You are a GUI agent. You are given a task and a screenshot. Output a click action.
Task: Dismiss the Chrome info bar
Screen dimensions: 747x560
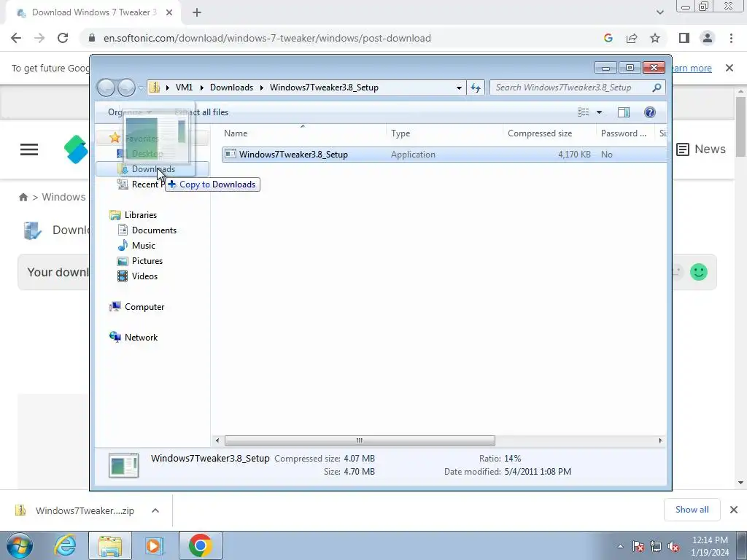click(x=729, y=68)
